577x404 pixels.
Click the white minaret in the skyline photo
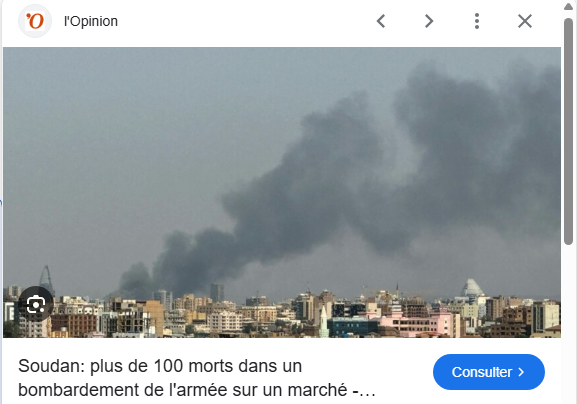(x=323, y=321)
